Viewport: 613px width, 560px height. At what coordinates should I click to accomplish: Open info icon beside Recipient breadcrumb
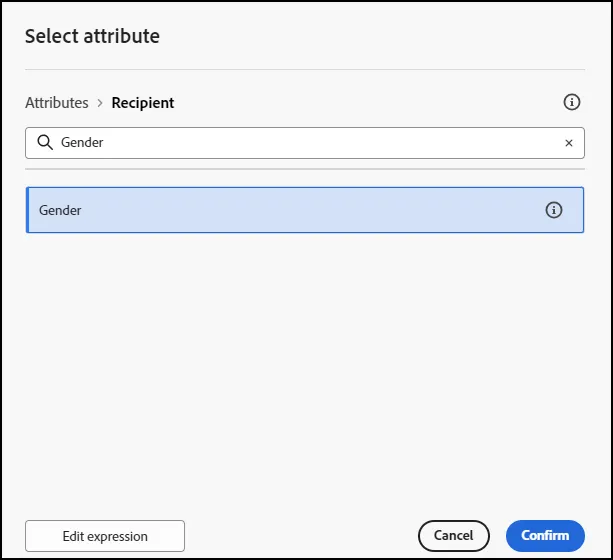point(572,102)
